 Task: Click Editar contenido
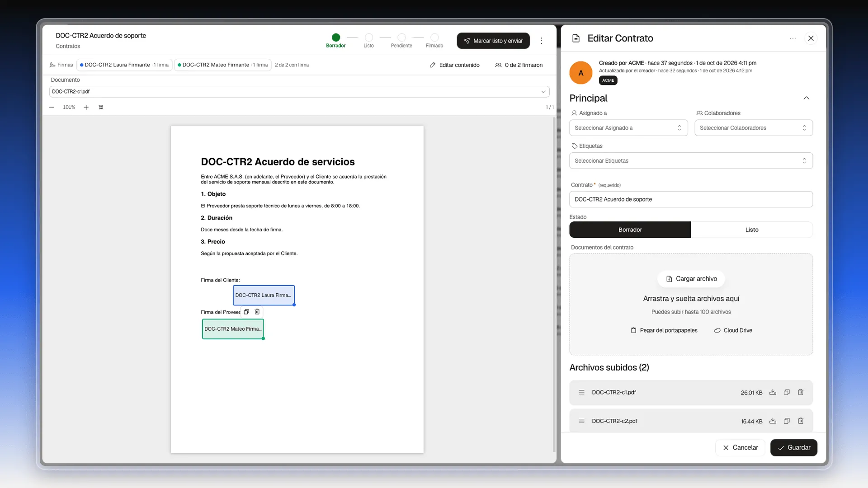[x=454, y=65]
